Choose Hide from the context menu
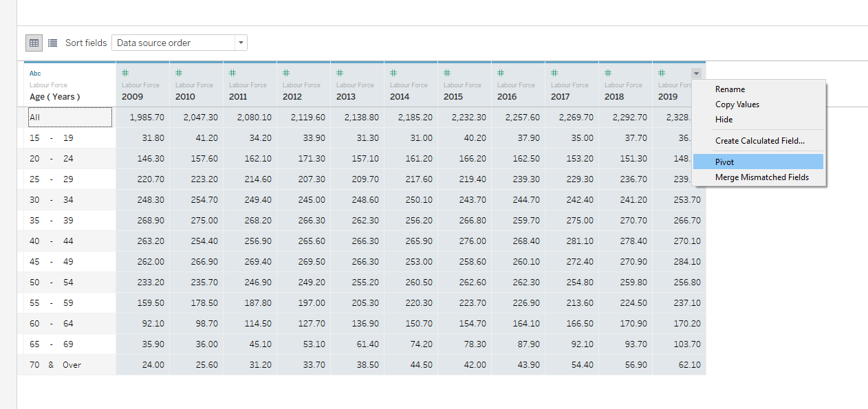Screen dimensions: 868x409 tap(724, 119)
